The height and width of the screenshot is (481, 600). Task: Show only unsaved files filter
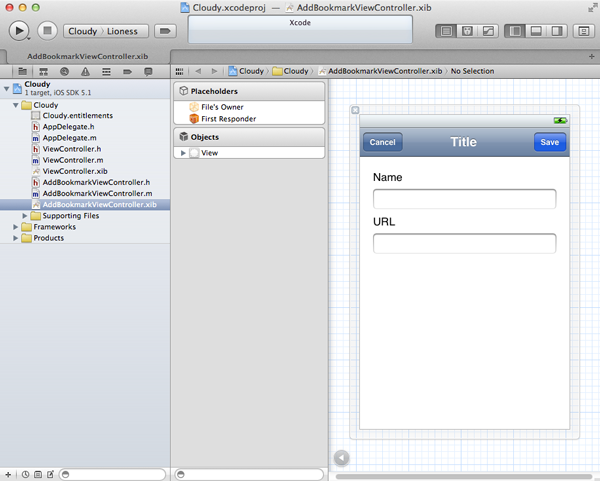click(50, 474)
